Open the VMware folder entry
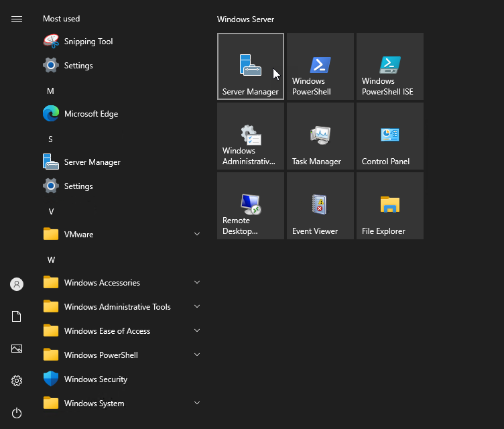Viewport: 504px width, 429px height. pos(123,235)
